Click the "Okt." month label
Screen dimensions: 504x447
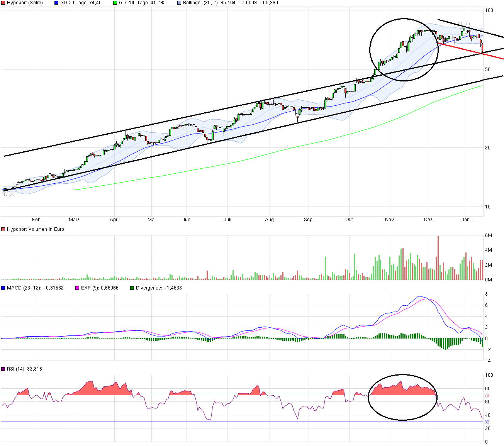(350, 220)
